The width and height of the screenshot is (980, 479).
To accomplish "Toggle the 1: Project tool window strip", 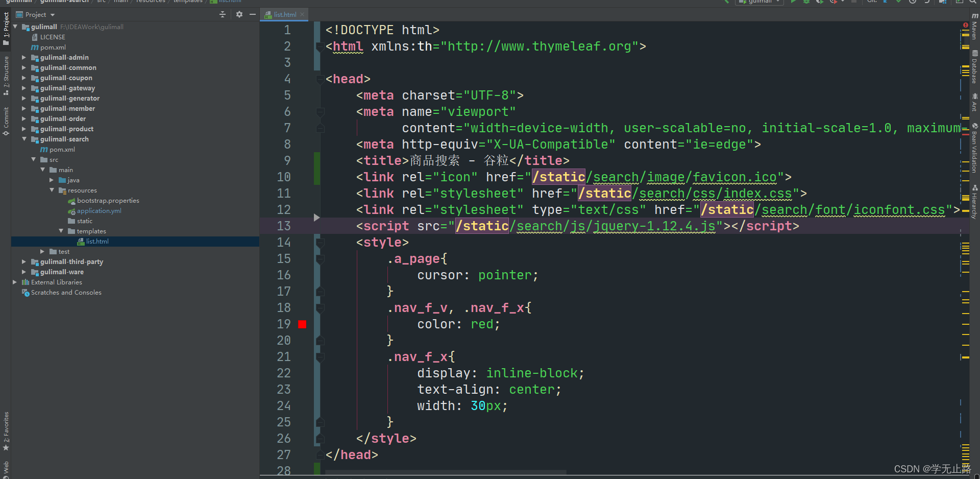I will point(6,29).
